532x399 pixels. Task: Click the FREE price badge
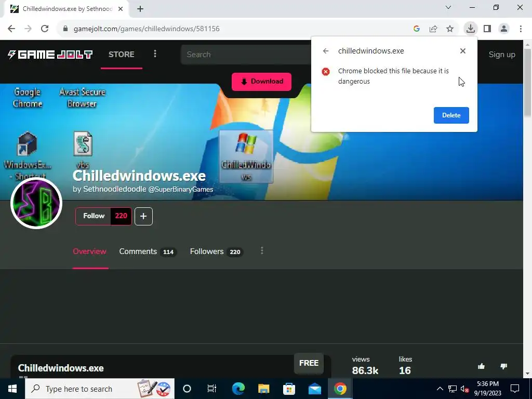[x=309, y=363]
